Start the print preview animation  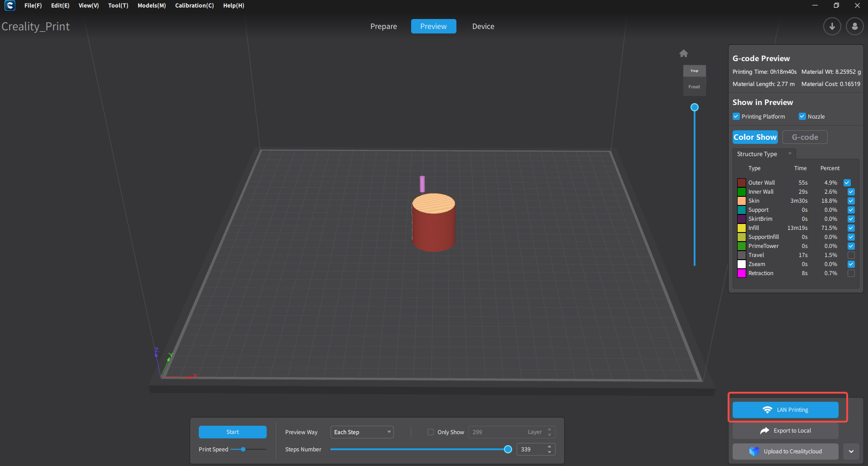pos(233,432)
